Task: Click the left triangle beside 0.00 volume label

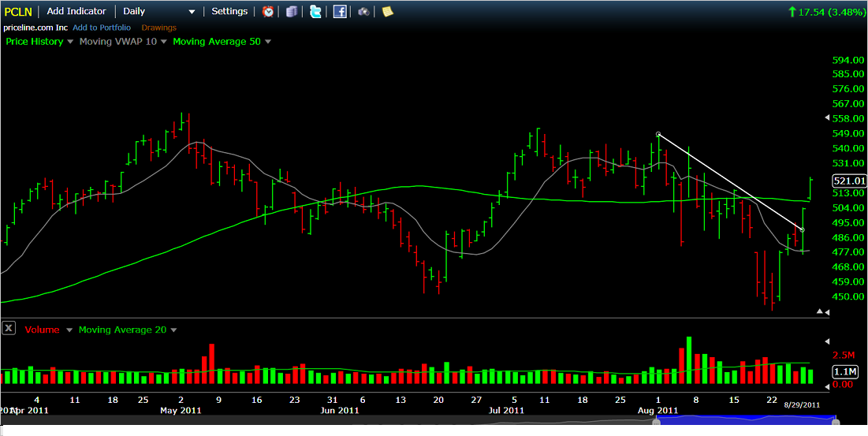Action: pos(827,387)
